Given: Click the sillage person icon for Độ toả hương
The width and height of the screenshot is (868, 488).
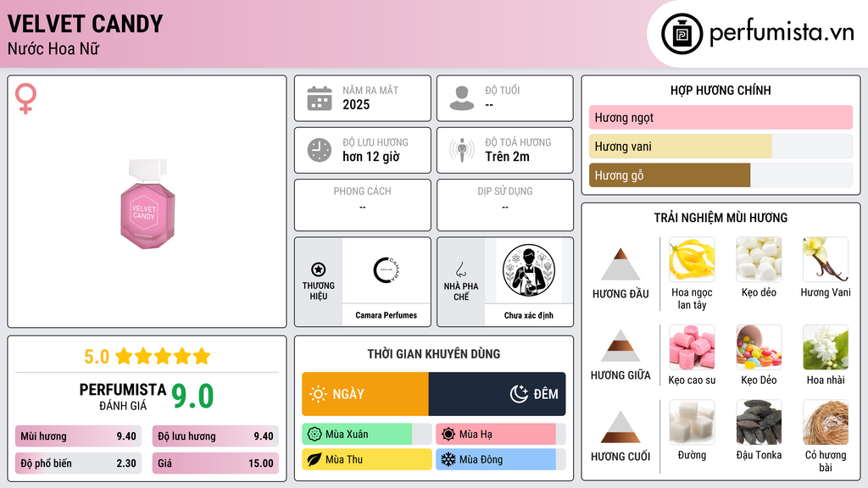Looking at the screenshot, I should pyautogui.click(x=462, y=150).
